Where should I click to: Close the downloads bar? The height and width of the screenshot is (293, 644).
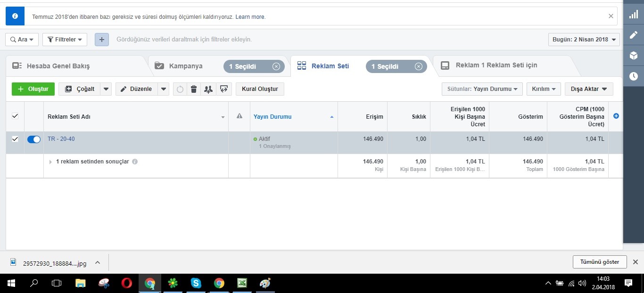(635, 262)
